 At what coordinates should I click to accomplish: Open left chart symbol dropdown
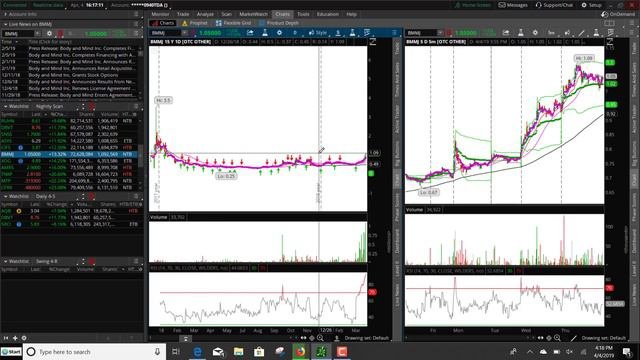pyautogui.click(x=184, y=33)
